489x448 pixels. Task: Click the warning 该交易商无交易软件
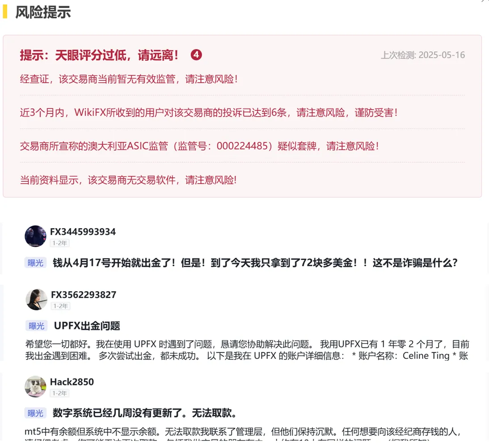click(128, 180)
